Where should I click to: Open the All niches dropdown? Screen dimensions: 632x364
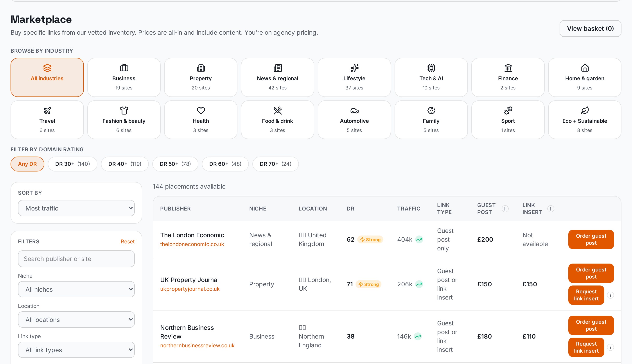click(76, 289)
